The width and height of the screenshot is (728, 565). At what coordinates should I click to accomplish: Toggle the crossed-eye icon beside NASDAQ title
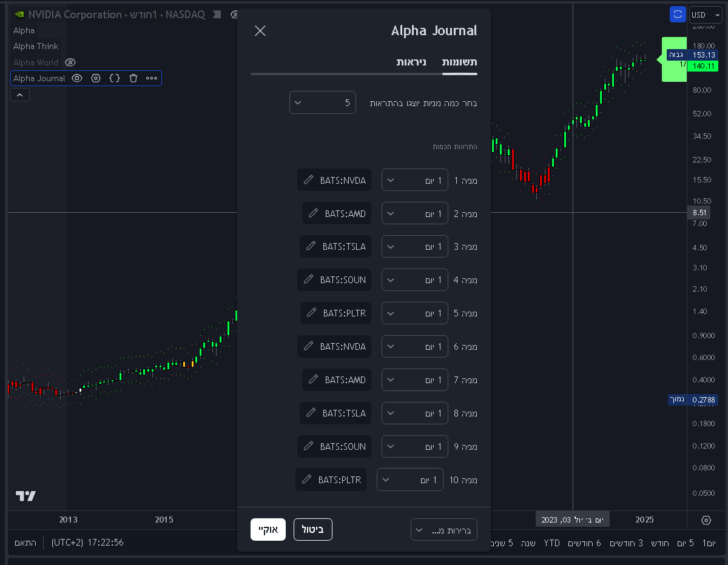pyautogui.click(x=234, y=15)
